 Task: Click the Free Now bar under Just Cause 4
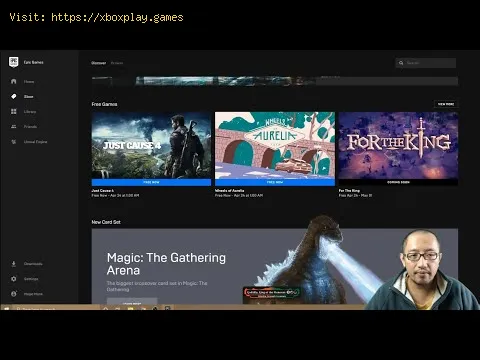coord(151,182)
